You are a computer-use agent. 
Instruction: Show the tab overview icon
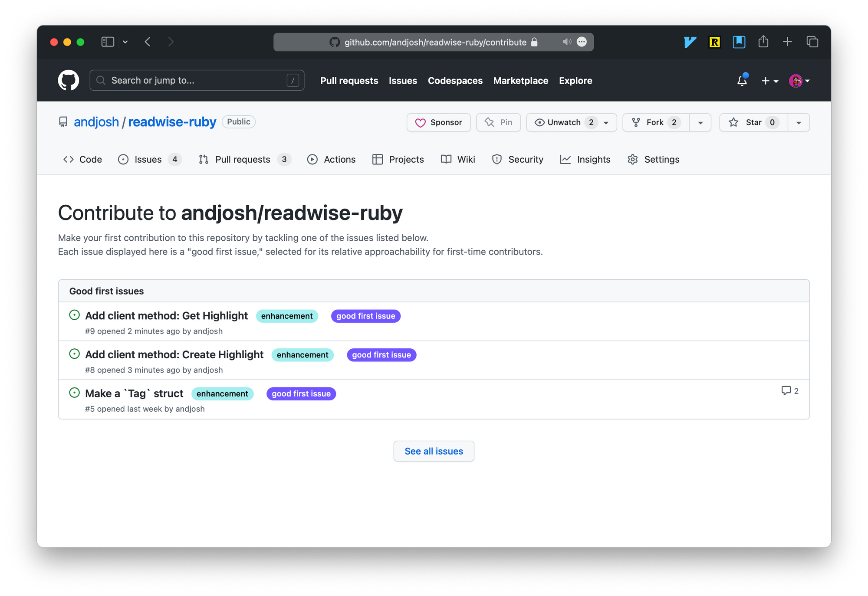(812, 42)
